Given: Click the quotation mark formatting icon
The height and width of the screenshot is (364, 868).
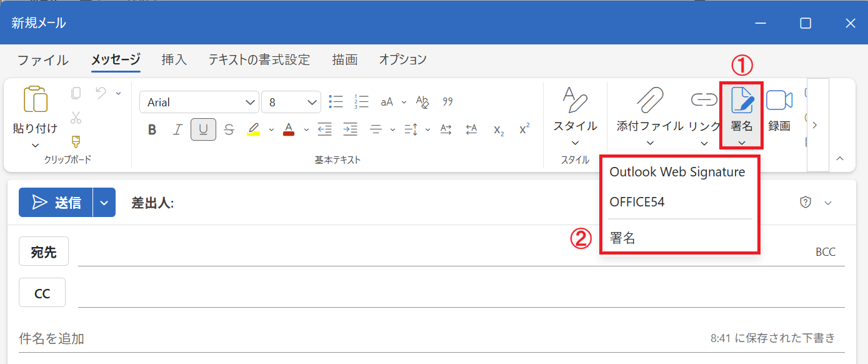Looking at the screenshot, I should point(447,101).
